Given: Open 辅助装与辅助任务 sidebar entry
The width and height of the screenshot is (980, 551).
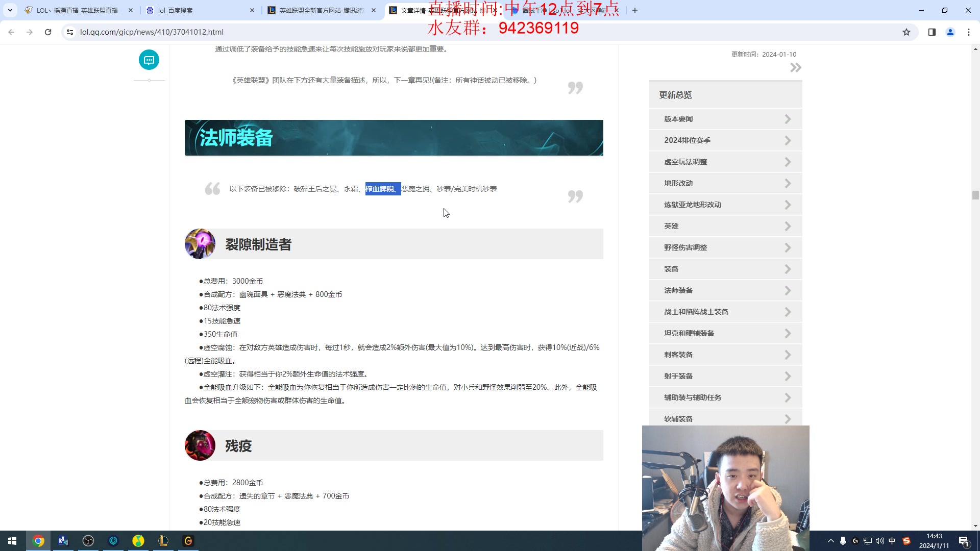Looking at the screenshot, I should (725, 397).
